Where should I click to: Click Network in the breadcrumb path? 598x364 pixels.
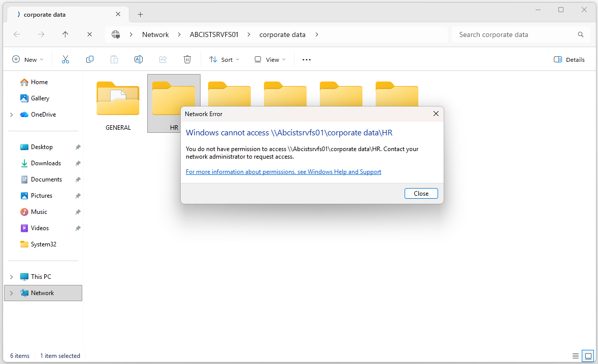pos(155,34)
